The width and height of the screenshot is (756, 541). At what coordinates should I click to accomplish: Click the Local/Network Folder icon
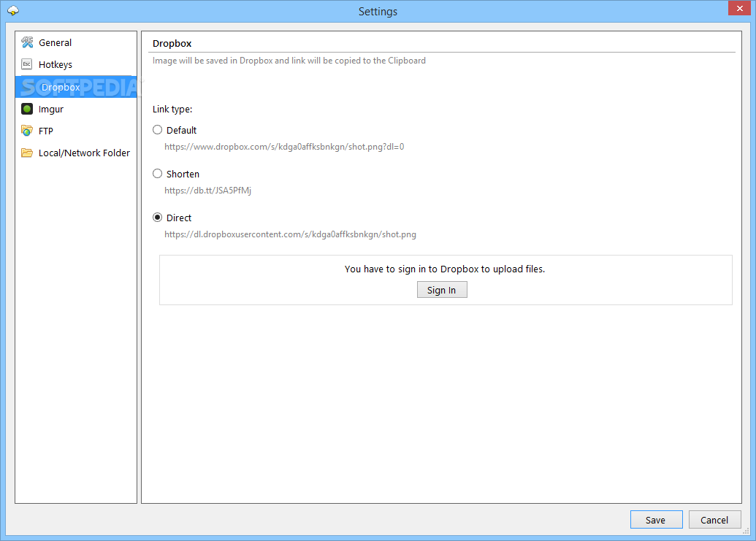(27, 153)
